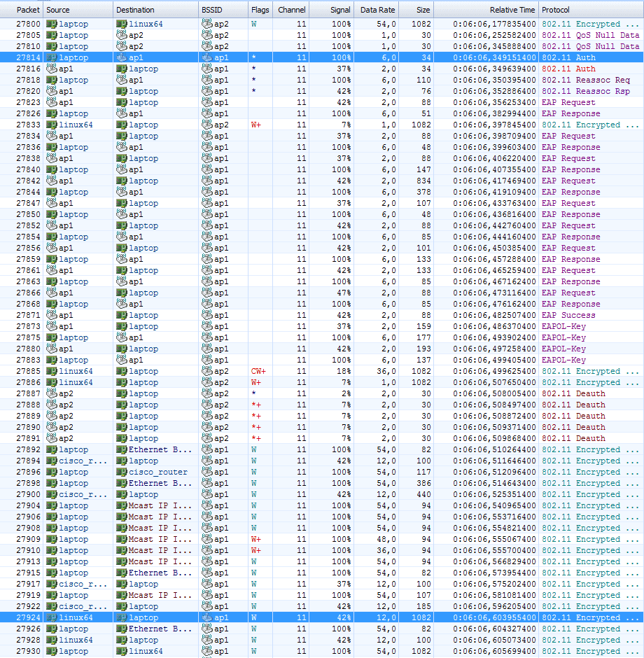Click 'Reassoc Req' protocol in packet 27818
This screenshot has height=658, width=644.
pyautogui.click(x=603, y=80)
